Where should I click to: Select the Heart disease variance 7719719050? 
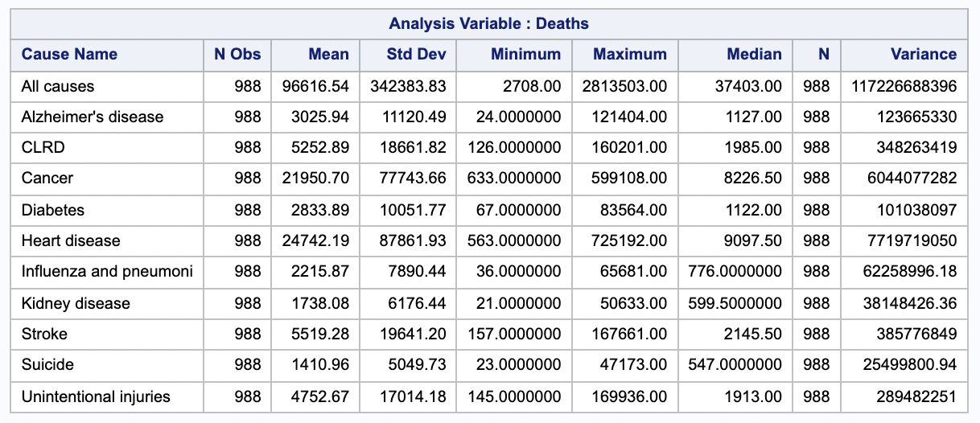(x=913, y=240)
